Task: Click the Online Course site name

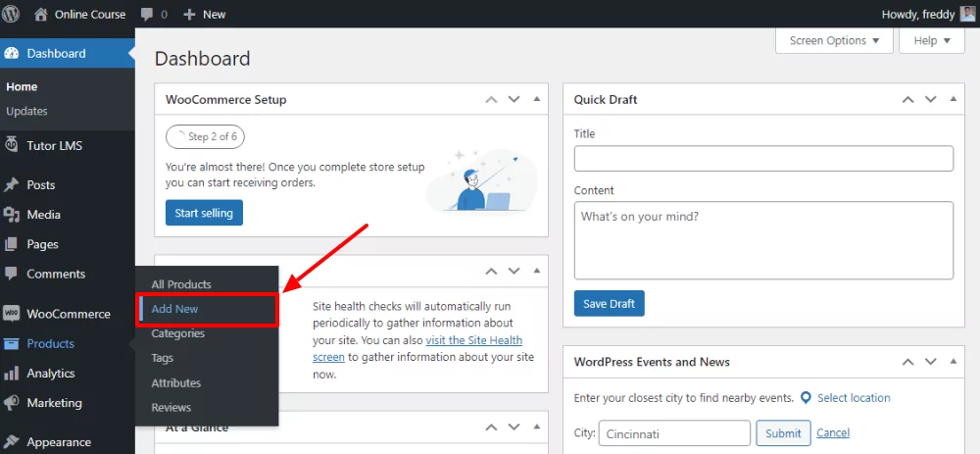Action: point(90,14)
